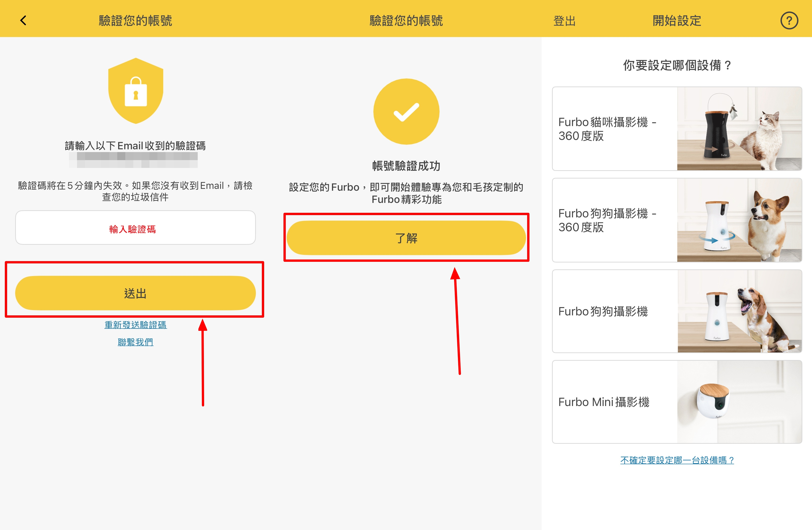Choose the Furbo 狗狗攝影機 card

pos(677,311)
